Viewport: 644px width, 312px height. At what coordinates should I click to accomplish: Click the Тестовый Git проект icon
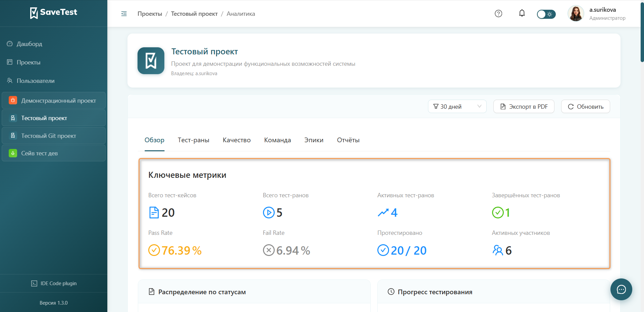pos(13,136)
